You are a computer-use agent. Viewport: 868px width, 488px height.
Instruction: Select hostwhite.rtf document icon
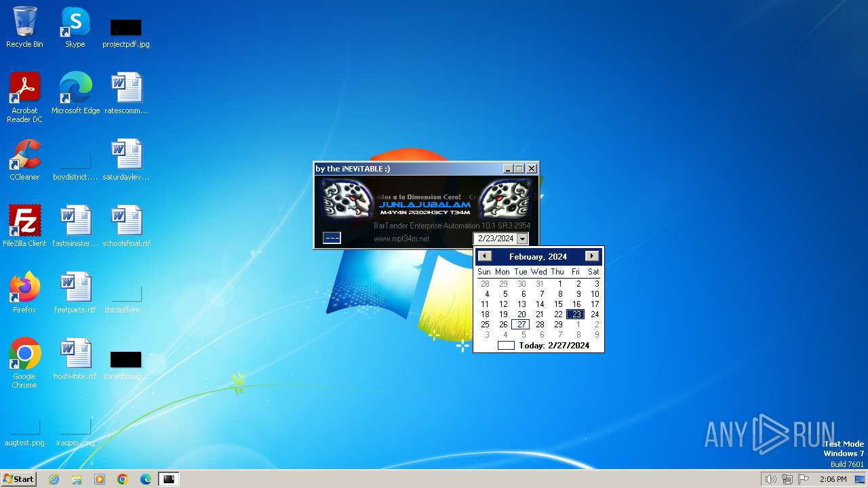tap(75, 359)
